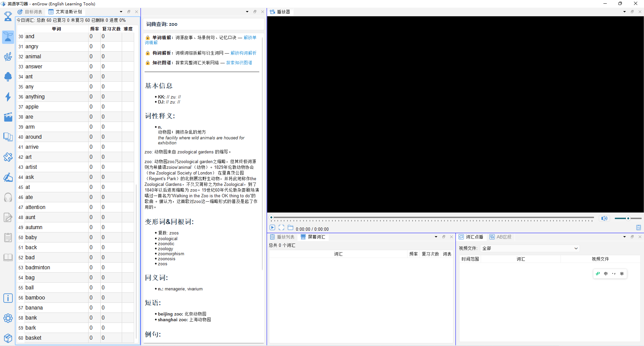
Task: Open the clipboard sidebar icon
Action: 8,237
